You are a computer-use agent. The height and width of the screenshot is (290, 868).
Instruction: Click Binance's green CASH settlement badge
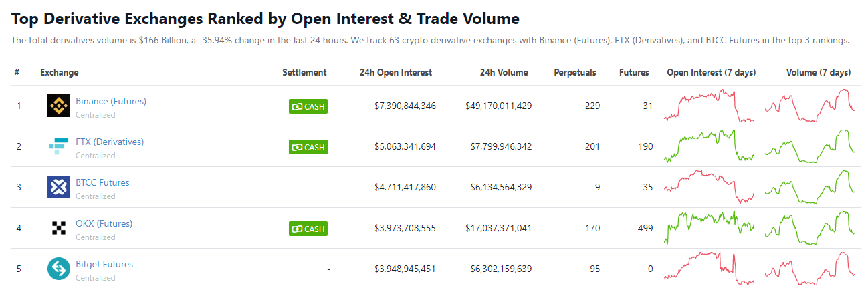tap(308, 106)
